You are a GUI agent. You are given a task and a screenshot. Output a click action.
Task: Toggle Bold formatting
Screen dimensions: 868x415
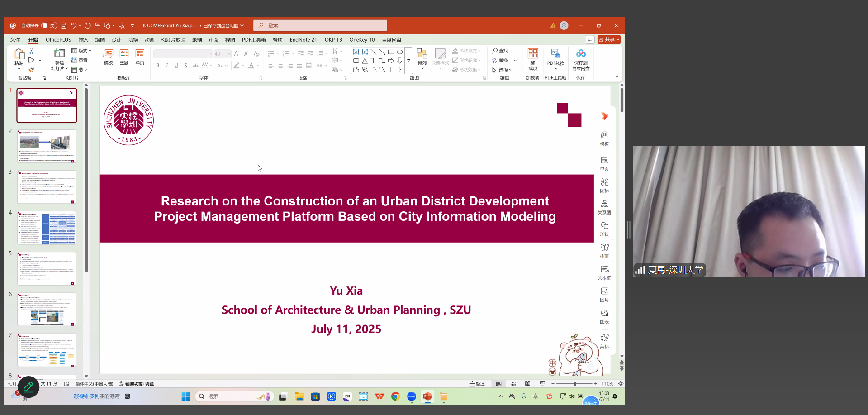tap(157, 66)
